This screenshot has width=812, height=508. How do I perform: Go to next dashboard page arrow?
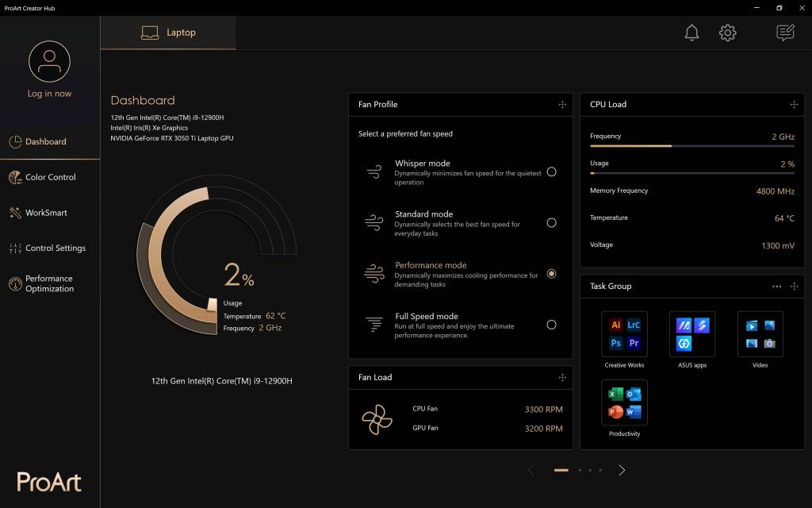click(x=622, y=470)
